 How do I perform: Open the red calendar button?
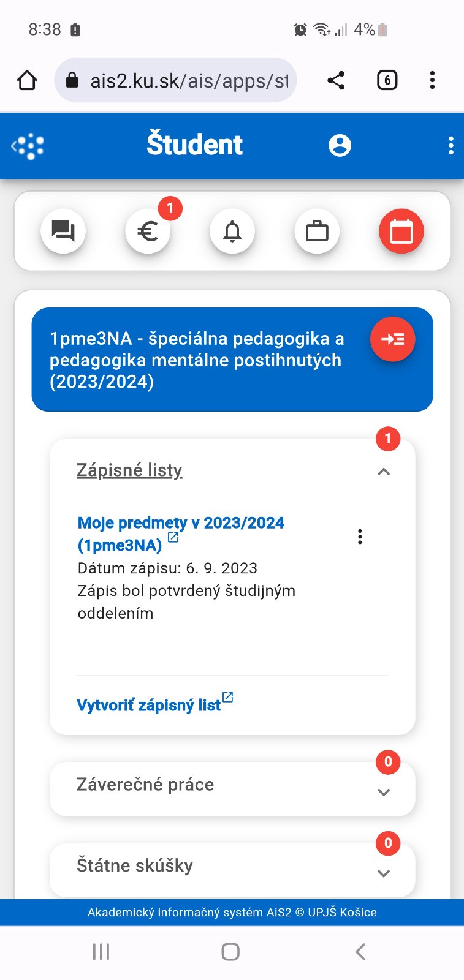click(401, 232)
